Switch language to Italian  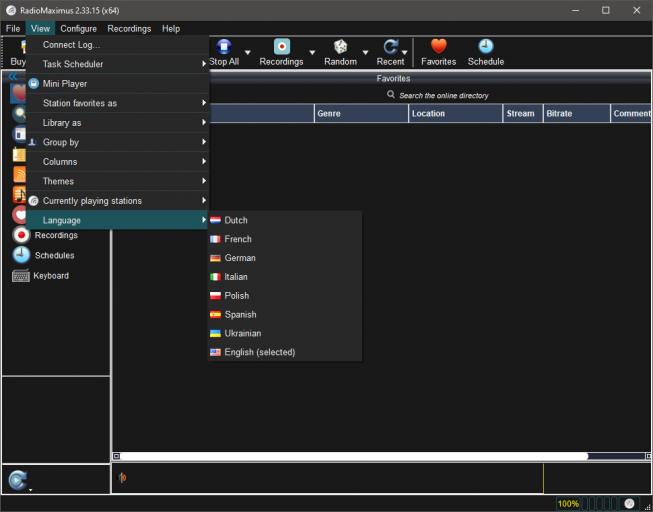coord(285,277)
